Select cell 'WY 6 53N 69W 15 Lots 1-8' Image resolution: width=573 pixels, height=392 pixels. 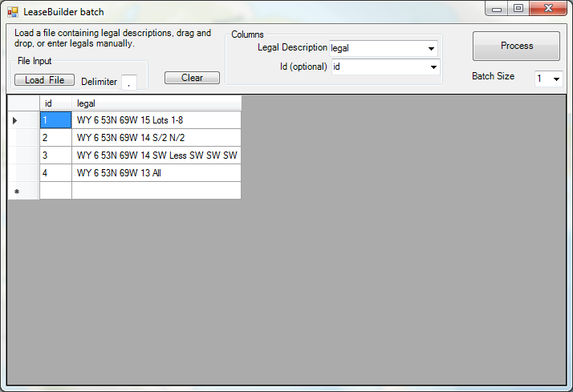point(156,120)
